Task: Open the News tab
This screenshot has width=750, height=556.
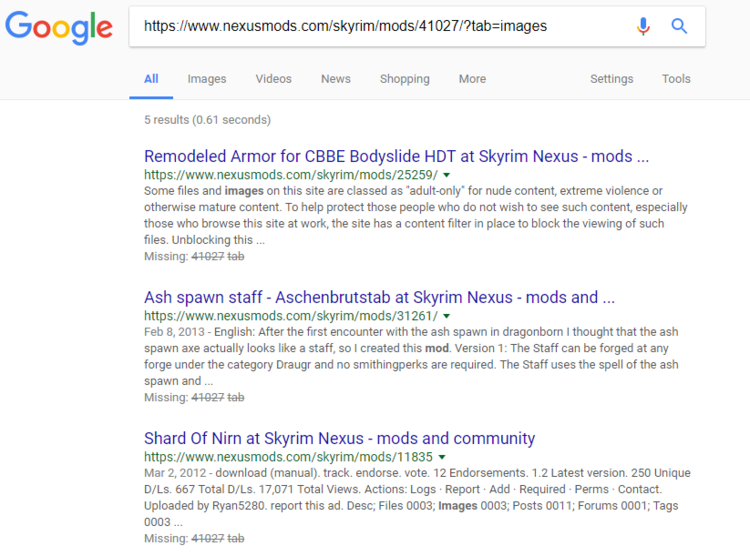Action: pos(336,79)
